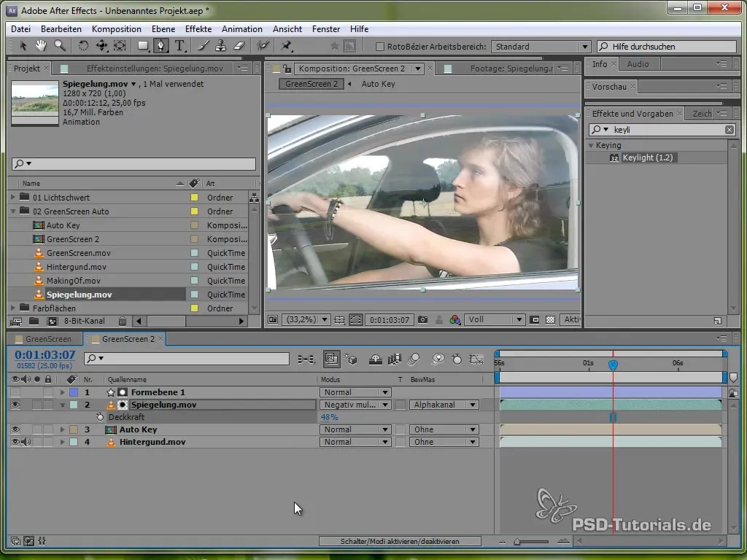Open the Arbeitsbereich Standard dropdown
This screenshot has width=747, height=560.
(541, 47)
